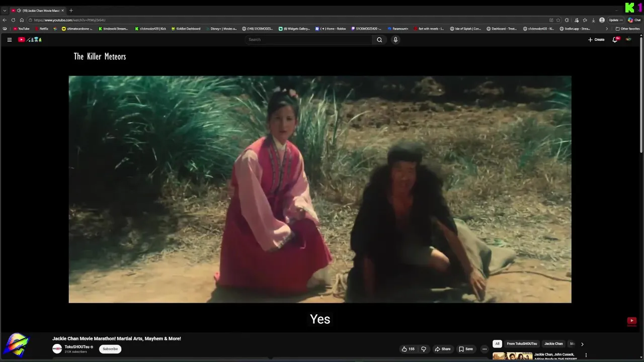The height and width of the screenshot is (362, 644).
Task: Switch to the Jackie Chan Movie Marathon tab
Action: (x=38, y=11)
